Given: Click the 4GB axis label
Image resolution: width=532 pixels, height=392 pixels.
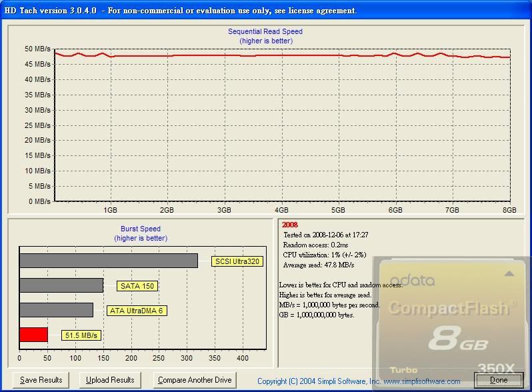Looking at the screenshot, I should click(281, 210).
